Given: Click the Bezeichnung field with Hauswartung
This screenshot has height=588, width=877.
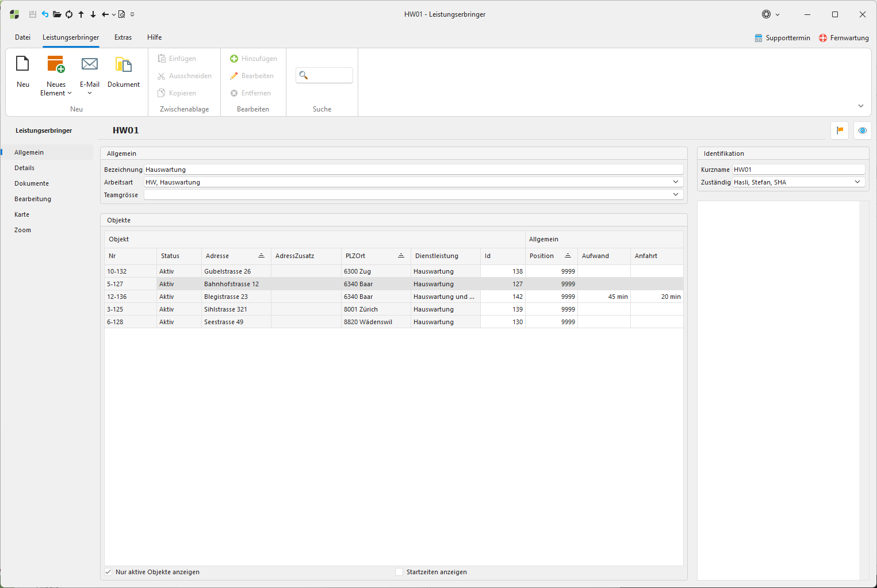Looking at the screenshot, I should (413, 170).
